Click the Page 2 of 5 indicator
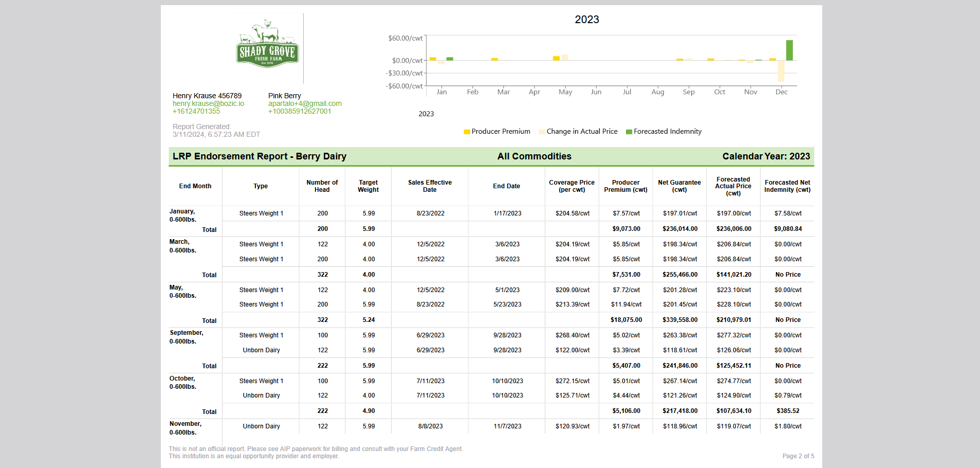This screenshot has height=468, width=980. [x=798, y=456]
